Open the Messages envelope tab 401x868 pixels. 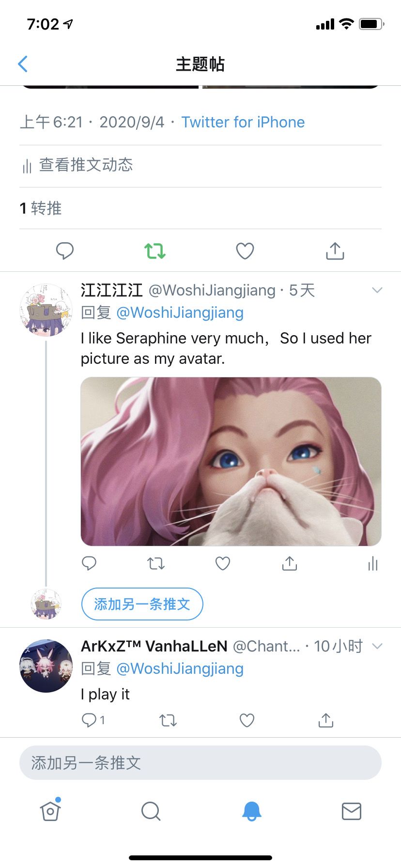351,811
